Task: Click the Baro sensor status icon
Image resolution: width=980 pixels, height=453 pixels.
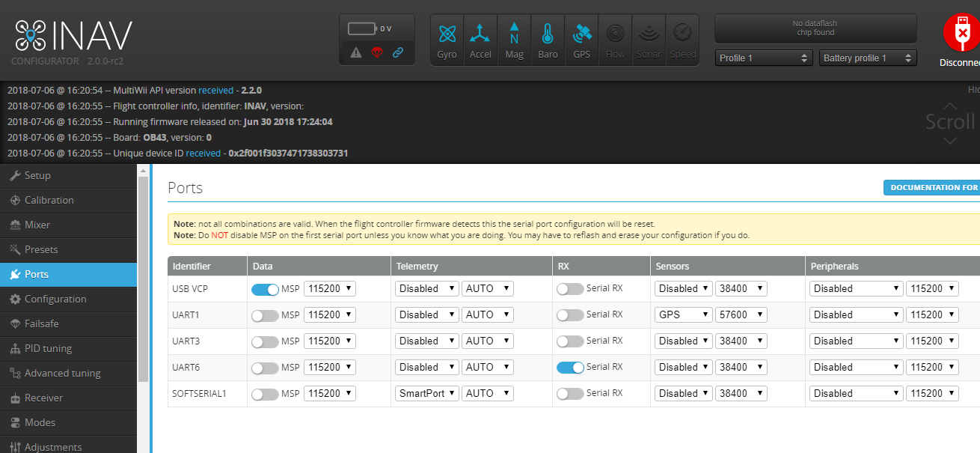Action: click(x=548, y=40)
